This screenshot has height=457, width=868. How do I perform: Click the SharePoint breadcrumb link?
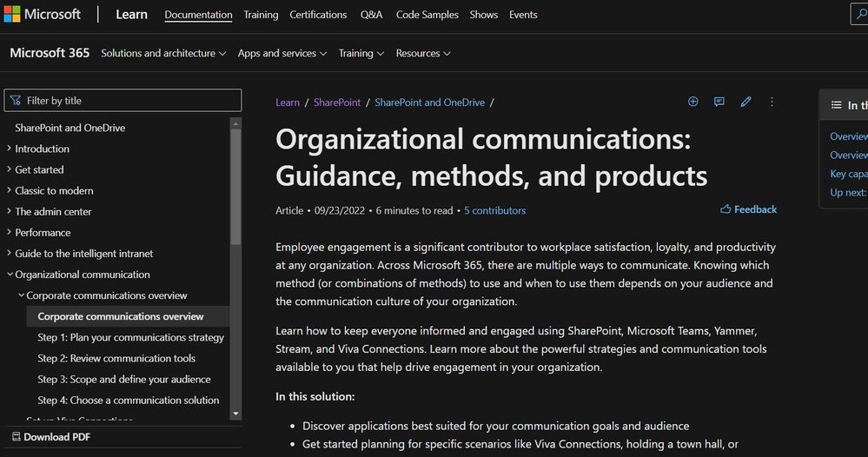pyautogui.click(x=337, y=103)
